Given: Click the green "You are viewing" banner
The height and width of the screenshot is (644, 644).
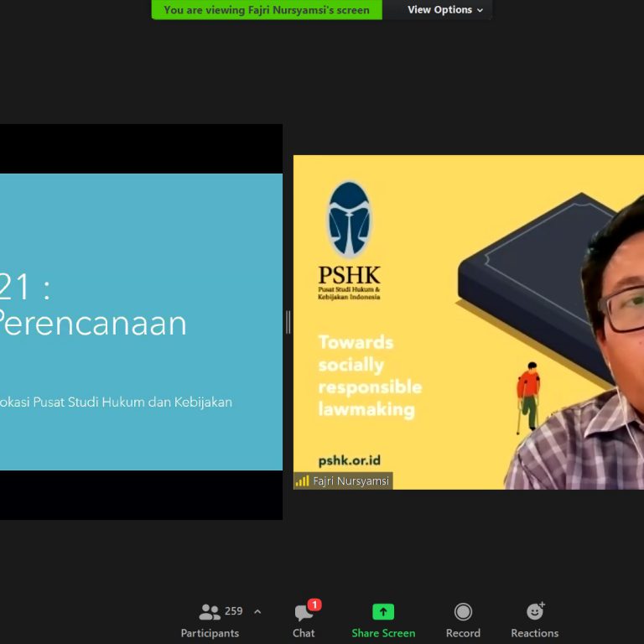Looking at the screenshot, I should click(x=267, y=10).
